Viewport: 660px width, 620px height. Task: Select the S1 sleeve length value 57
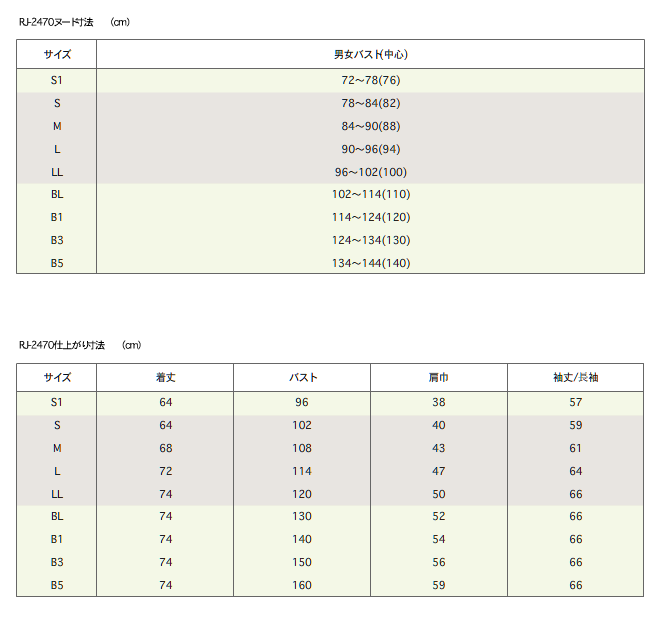click(575, 402)
